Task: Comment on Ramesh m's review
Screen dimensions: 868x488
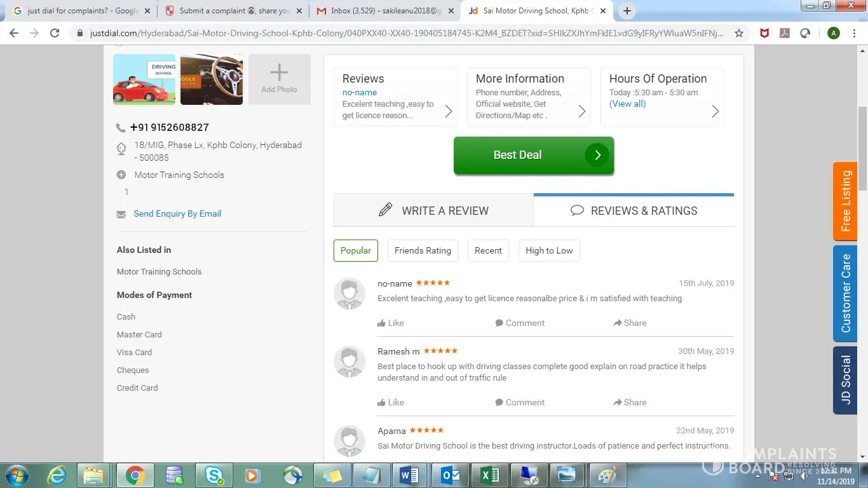Action: point(520,402)
